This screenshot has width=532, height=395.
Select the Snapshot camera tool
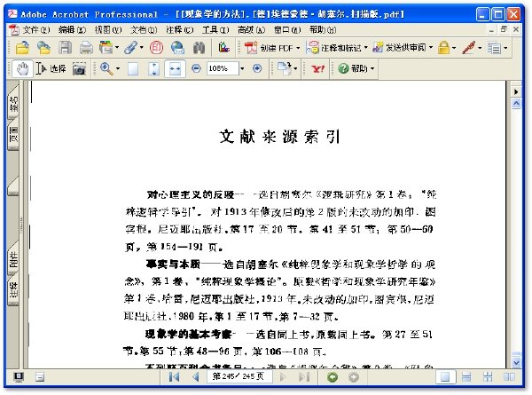(x=79, y=69)
